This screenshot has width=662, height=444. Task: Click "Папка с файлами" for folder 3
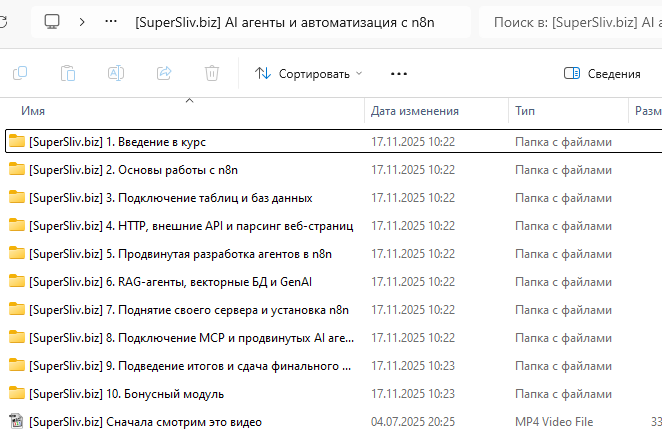pyautogui.click(x=563, y=198)
